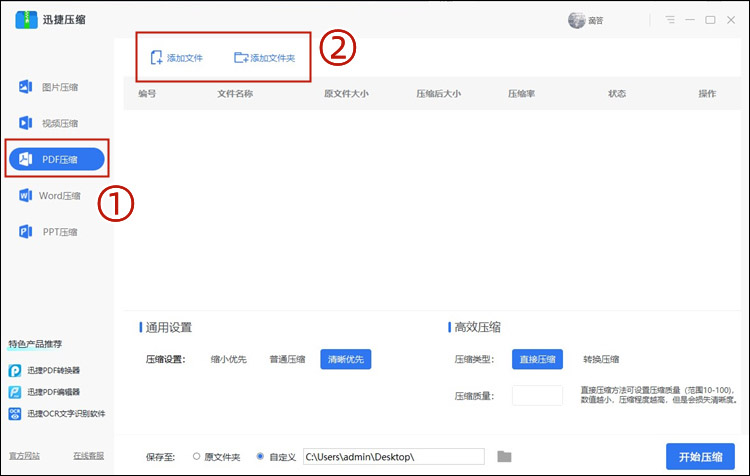Switch to PPT压缩 in the sidebar
Image resolution: width=750 pixels, height=476 pixels.
click(48, 232)
